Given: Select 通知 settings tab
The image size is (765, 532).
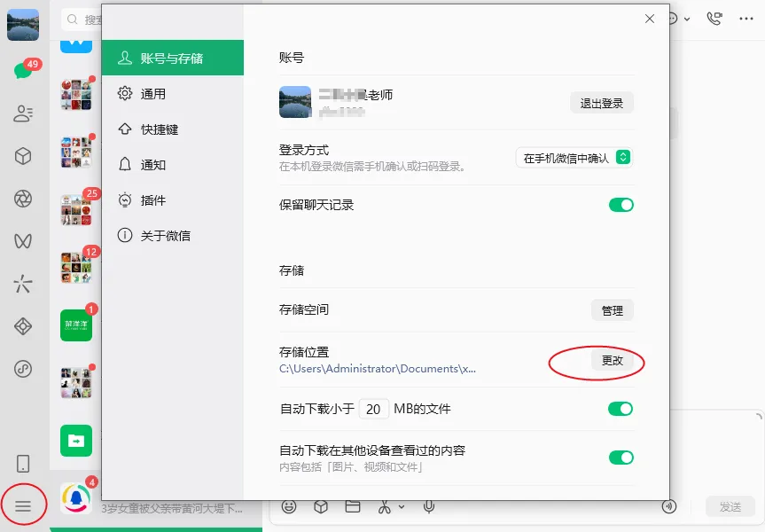Looking at the screenshot, I should point(173,165).
